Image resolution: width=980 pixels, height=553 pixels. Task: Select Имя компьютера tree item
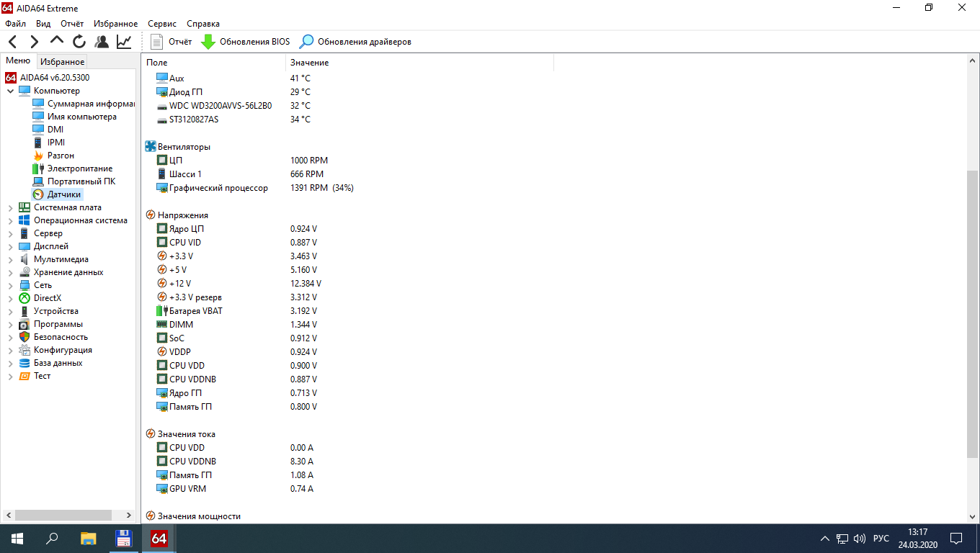[x=74, y=117]
